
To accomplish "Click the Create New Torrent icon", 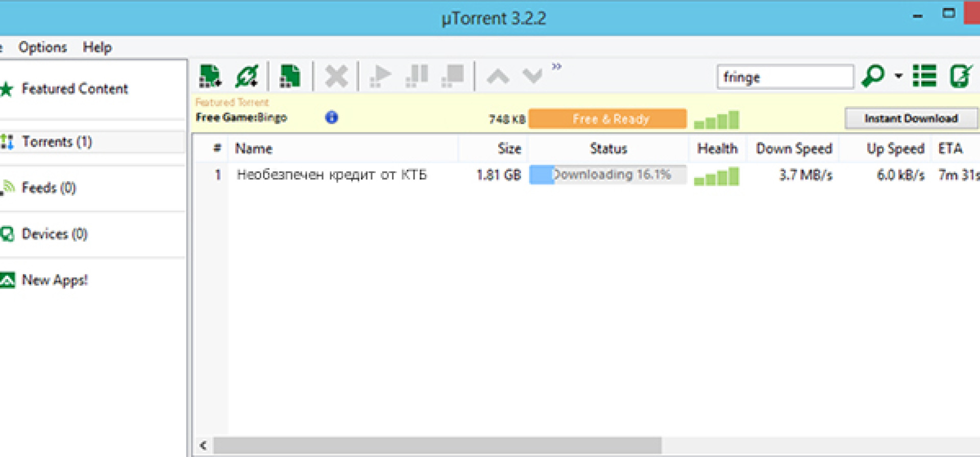I will [x=289, y=77].
